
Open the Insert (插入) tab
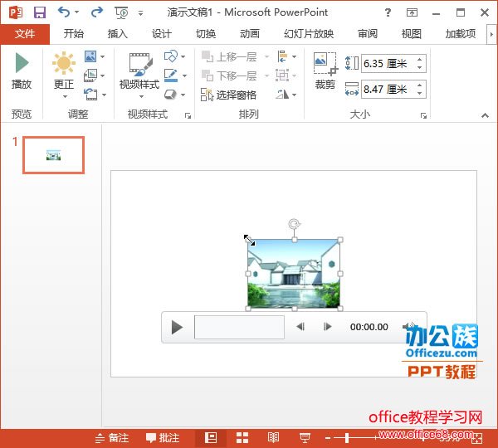[118, 34]
